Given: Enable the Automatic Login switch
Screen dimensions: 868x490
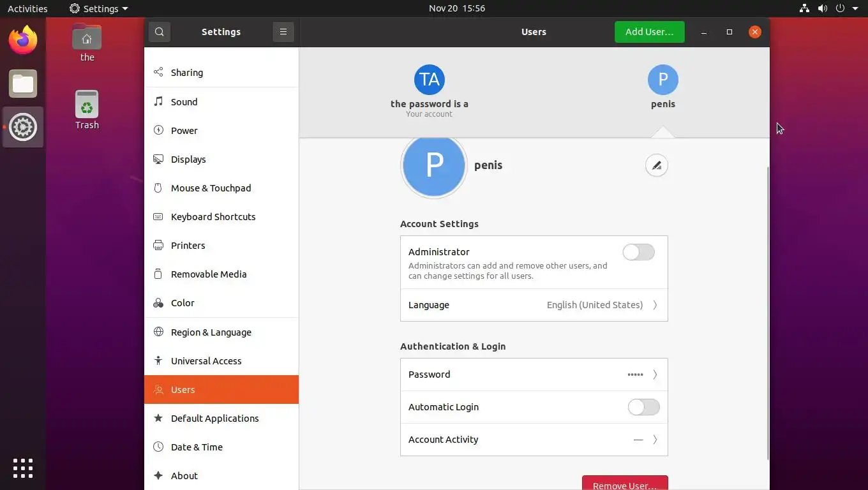Looking at the screenshot, I should point(643,407).
